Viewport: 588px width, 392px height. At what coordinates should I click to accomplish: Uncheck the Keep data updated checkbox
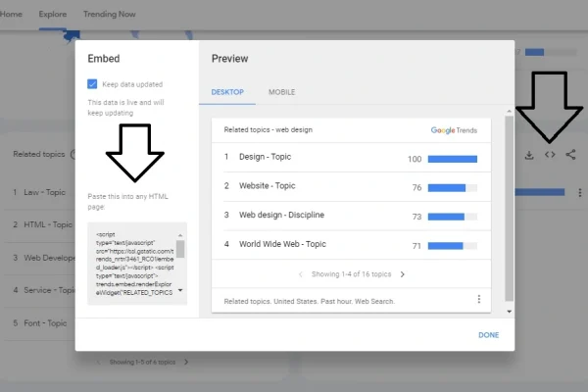pos(92,84)
